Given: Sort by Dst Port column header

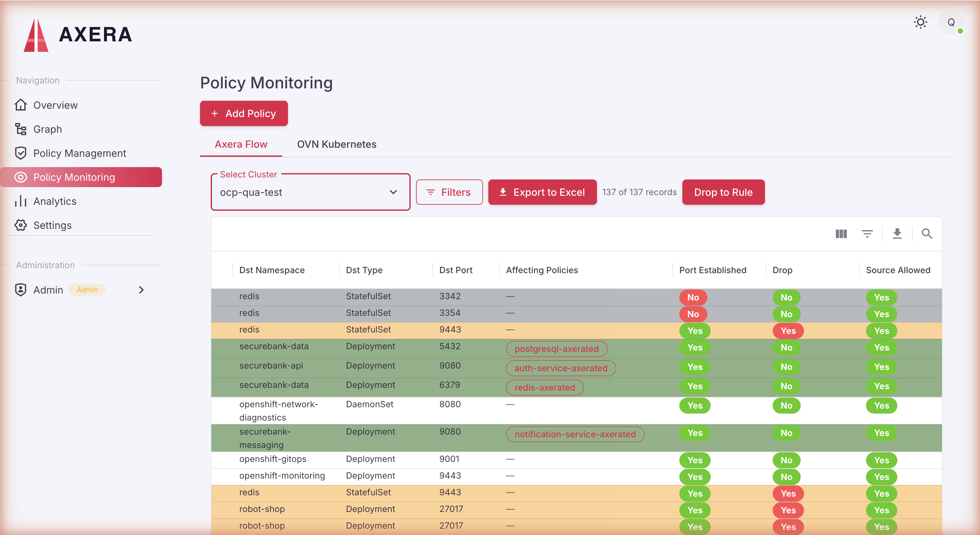Looking at the screenshot, I should pyautogui.click(x=456, y=270).
